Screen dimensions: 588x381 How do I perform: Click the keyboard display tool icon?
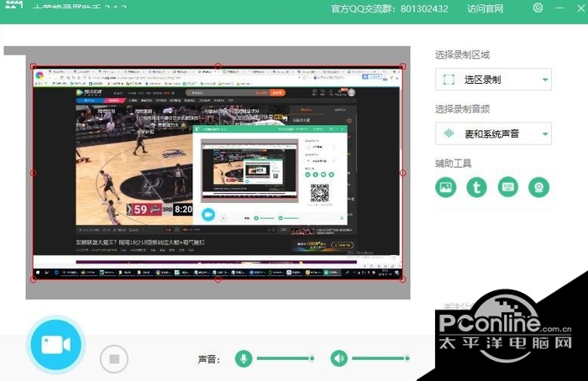pos(507,187)
